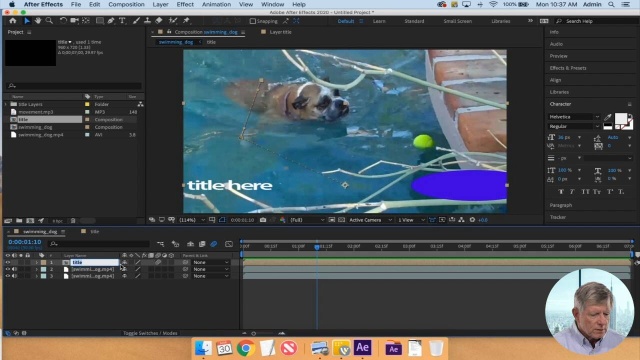Open the Active Camera view dropdown

tap(370, 220)
